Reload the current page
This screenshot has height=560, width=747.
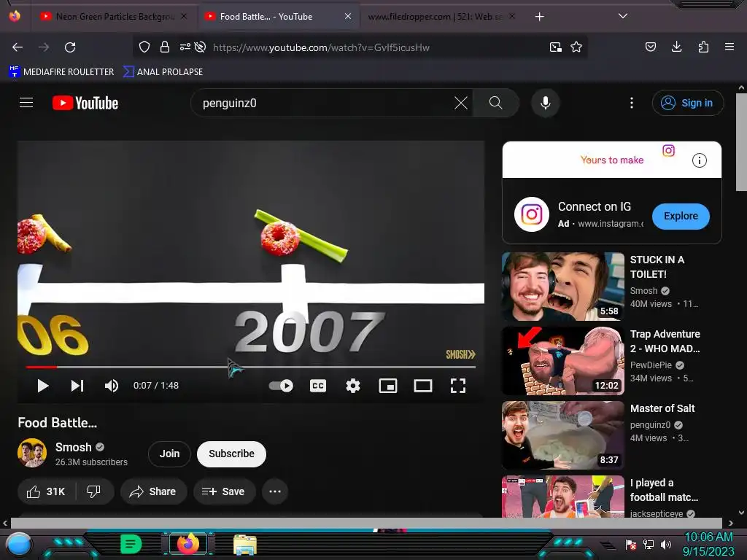70,47
